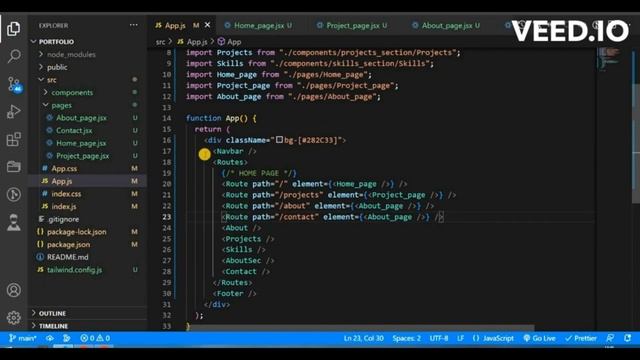
Task: Open the Source Control view icon
Action: 14,84
